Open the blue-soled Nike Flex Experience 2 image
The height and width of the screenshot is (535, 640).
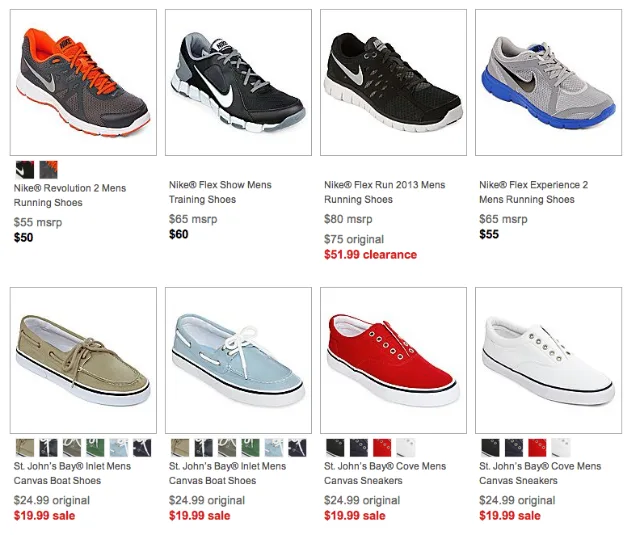pos(549,82)
